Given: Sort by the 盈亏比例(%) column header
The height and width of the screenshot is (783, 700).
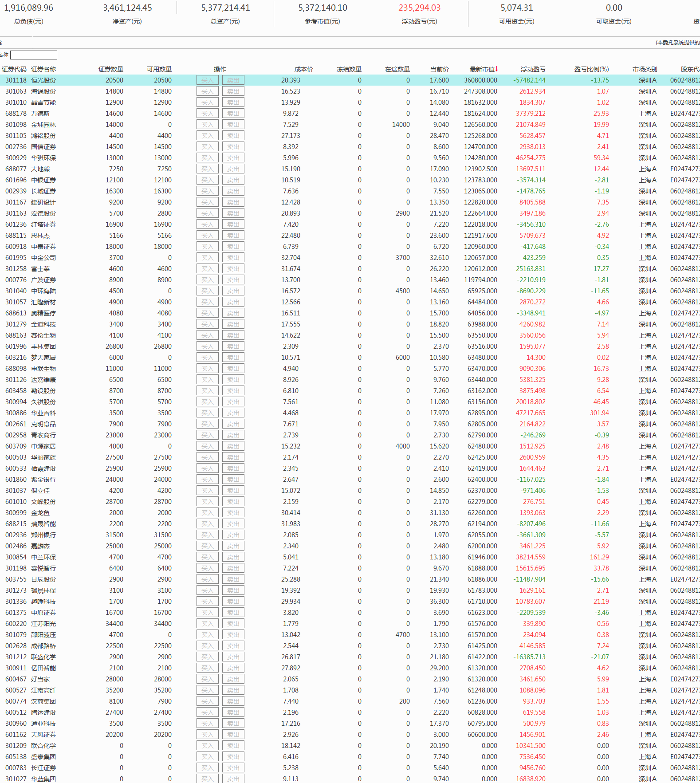Looking at the screenshot, I should (x=592, y=69).
